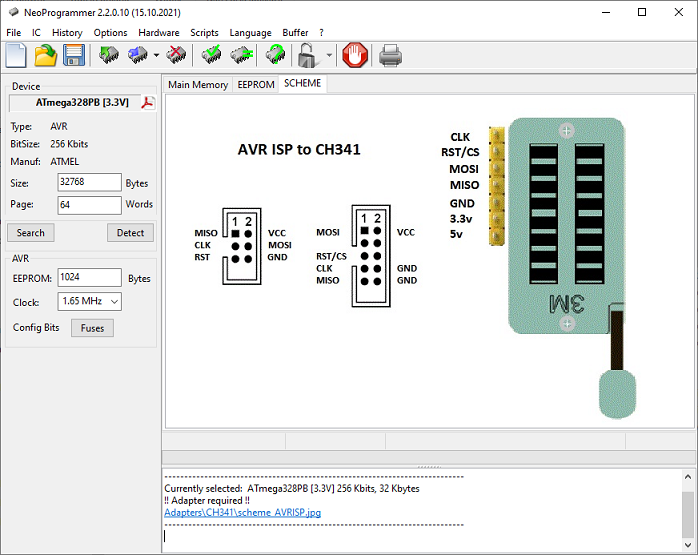This screenshot has width=698, height=555.
Task: Switch to the EEPROM tab
Action: [x=256, y=85]
